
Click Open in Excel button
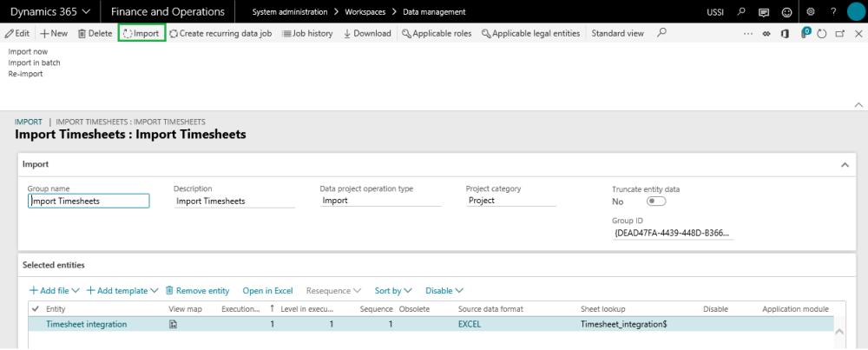(268, 291)
